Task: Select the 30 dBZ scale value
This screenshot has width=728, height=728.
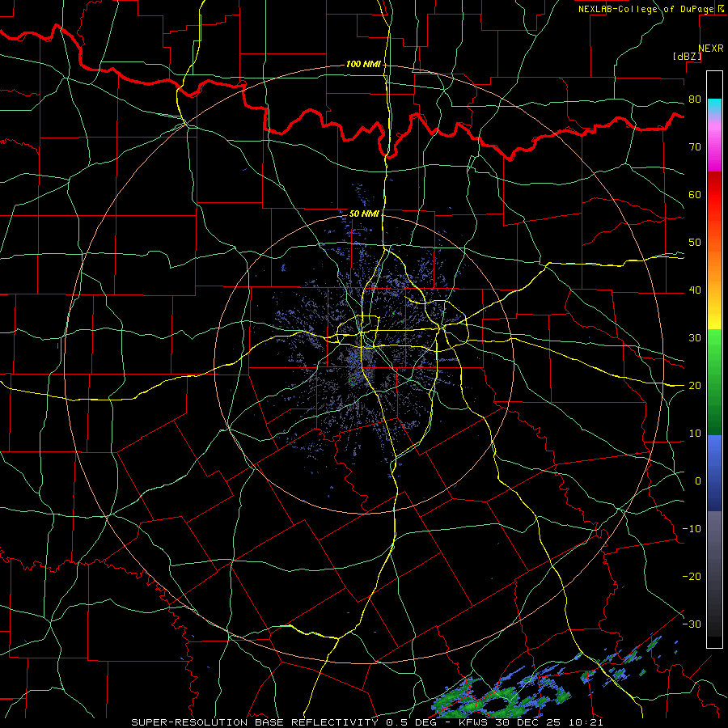Action: (x=695, y=338)
